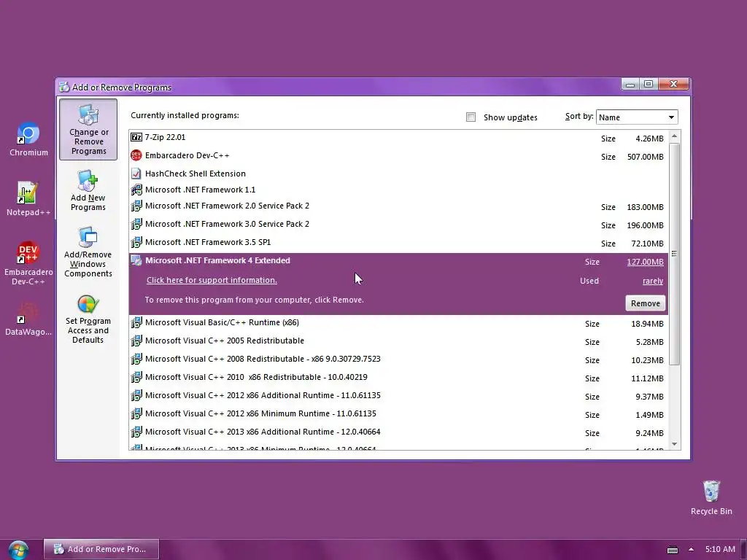Select .NET Framework 3.0 Service Pack 2 entry
The width and height of the screenshot is (747, 560).
(x=228, y=224)
